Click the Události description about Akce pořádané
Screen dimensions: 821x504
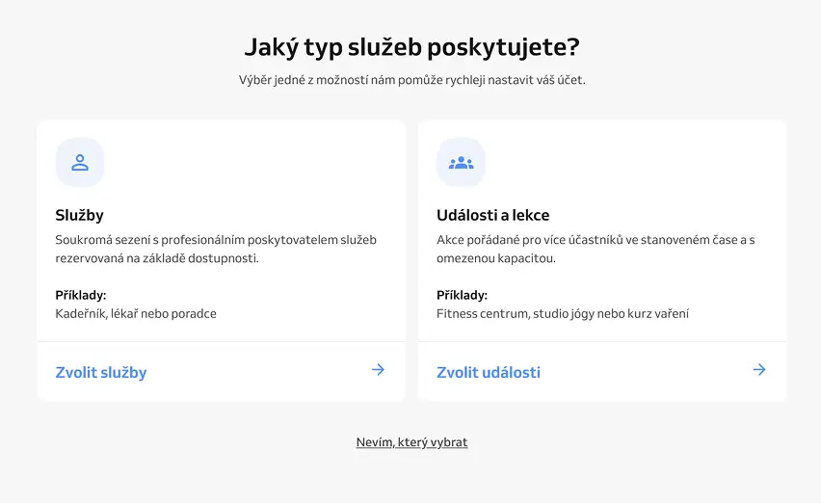596,250
